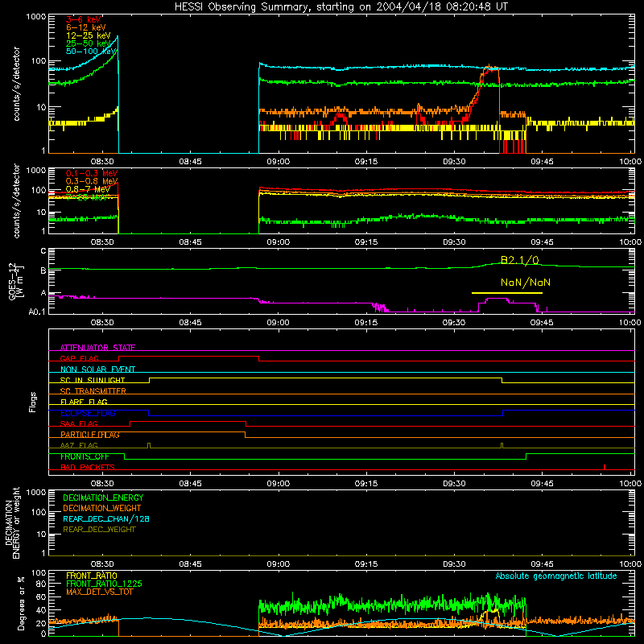Click the FRONT_RATIO legend label
Screen dimensions: 644x644
(92, 576)
